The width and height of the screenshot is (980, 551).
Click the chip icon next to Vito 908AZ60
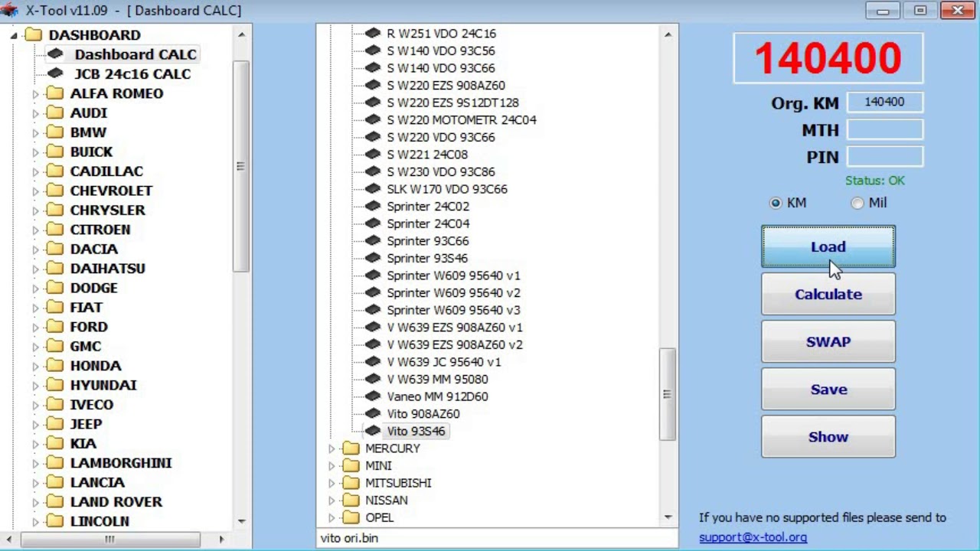[x=373, y=414]
